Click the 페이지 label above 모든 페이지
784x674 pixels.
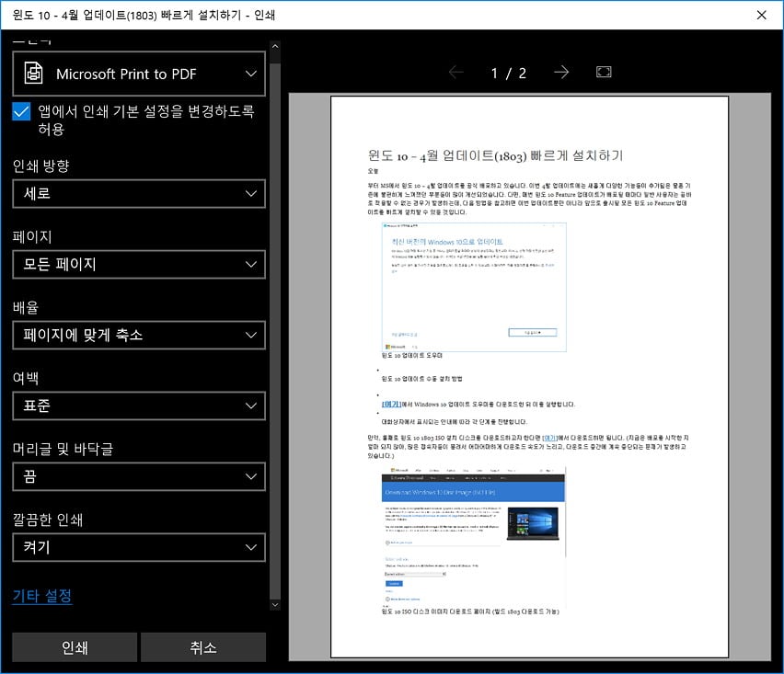coord(32,236)
